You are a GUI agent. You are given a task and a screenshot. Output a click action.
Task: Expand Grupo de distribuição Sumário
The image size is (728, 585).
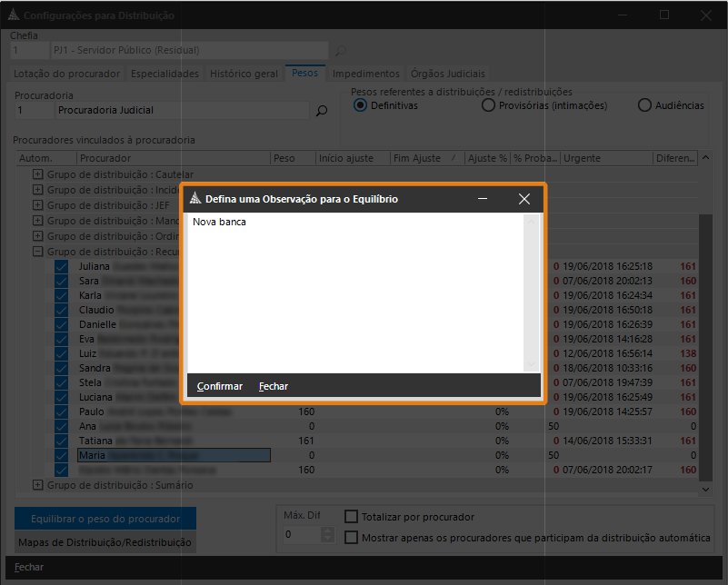point(38,485)
